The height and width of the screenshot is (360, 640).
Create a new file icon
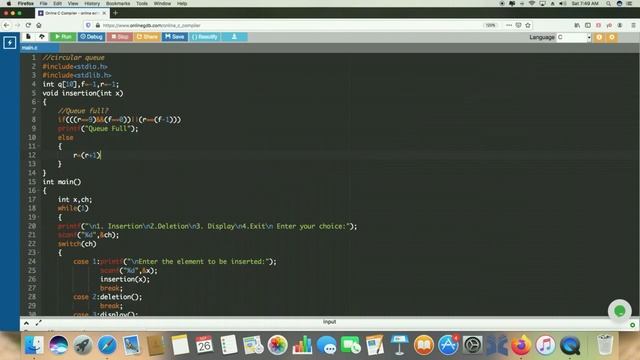[28, 37]
